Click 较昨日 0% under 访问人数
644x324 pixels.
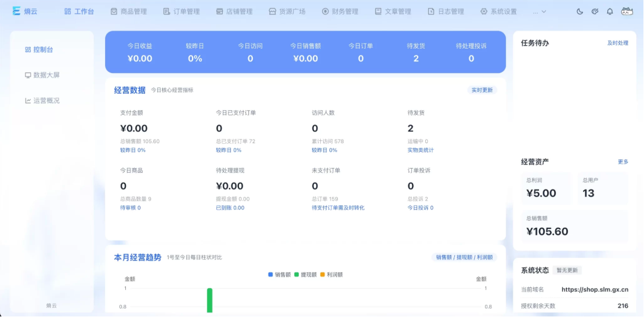(x=324, y=150)
